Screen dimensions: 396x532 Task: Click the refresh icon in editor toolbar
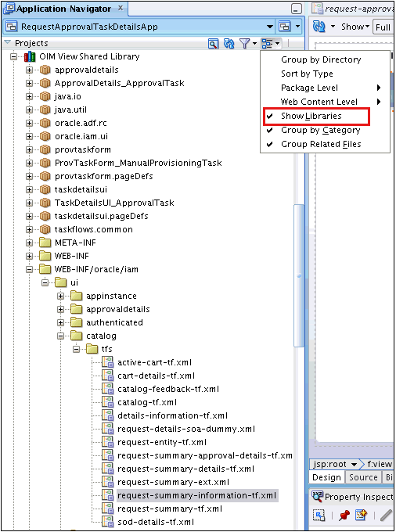tap(319, 27)
